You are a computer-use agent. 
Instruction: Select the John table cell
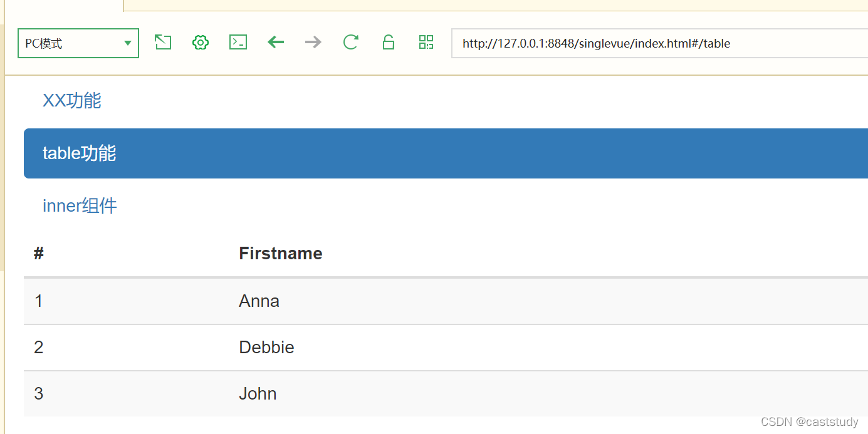[258, 393]
